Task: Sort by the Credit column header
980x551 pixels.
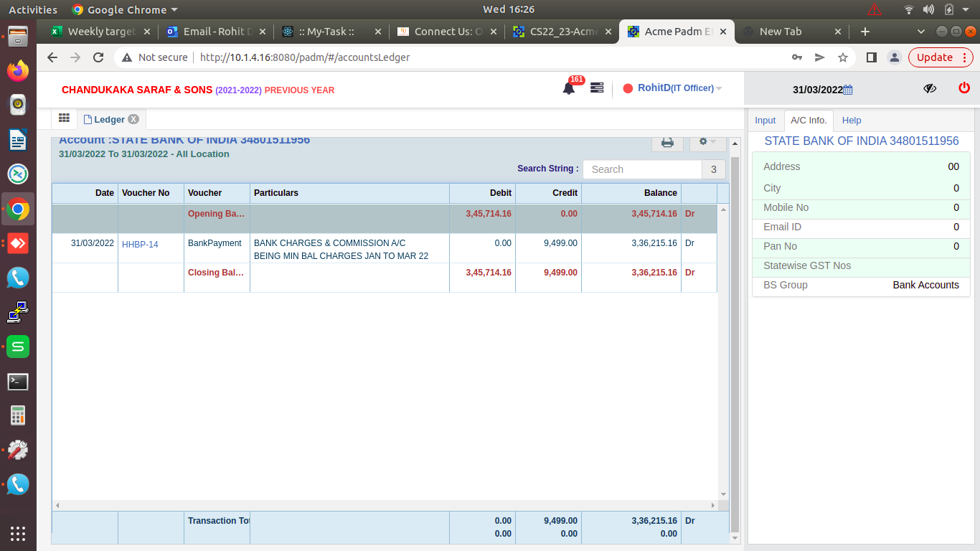Action: [548, 193]
